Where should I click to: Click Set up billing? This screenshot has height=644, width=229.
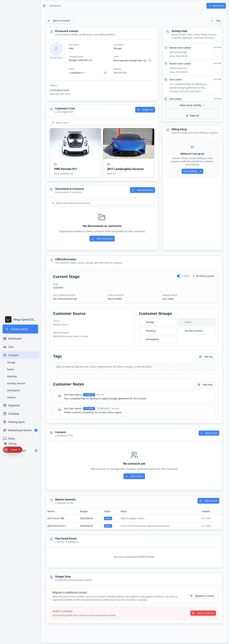pos(192,171)
